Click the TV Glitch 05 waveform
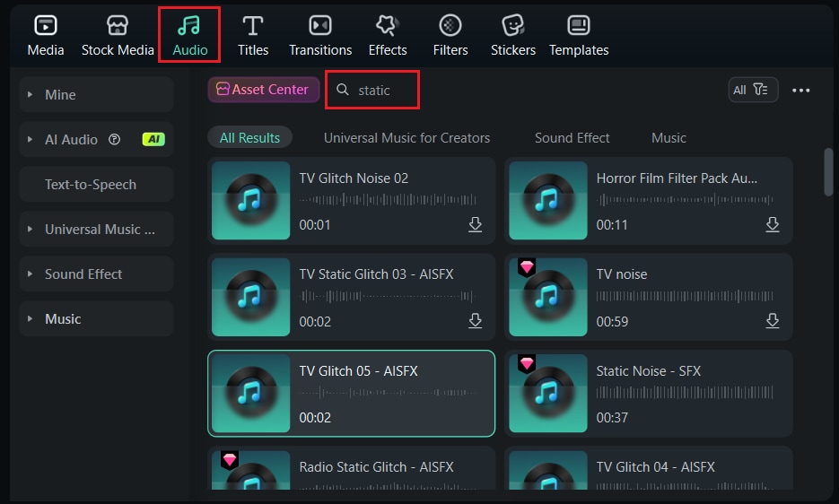 (x=388, y=392)
